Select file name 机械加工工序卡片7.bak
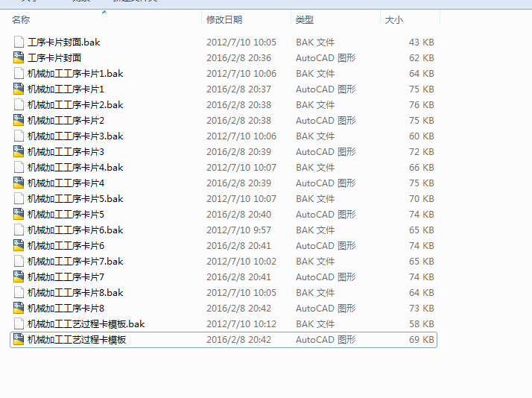The height and width of the screenshot is (398, 532). click(75, 261)
